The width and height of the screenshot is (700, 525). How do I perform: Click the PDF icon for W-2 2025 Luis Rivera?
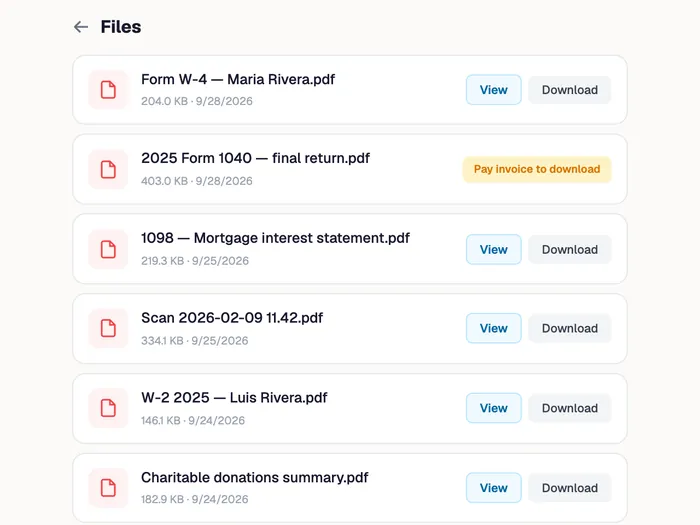[x=108, y=408]
